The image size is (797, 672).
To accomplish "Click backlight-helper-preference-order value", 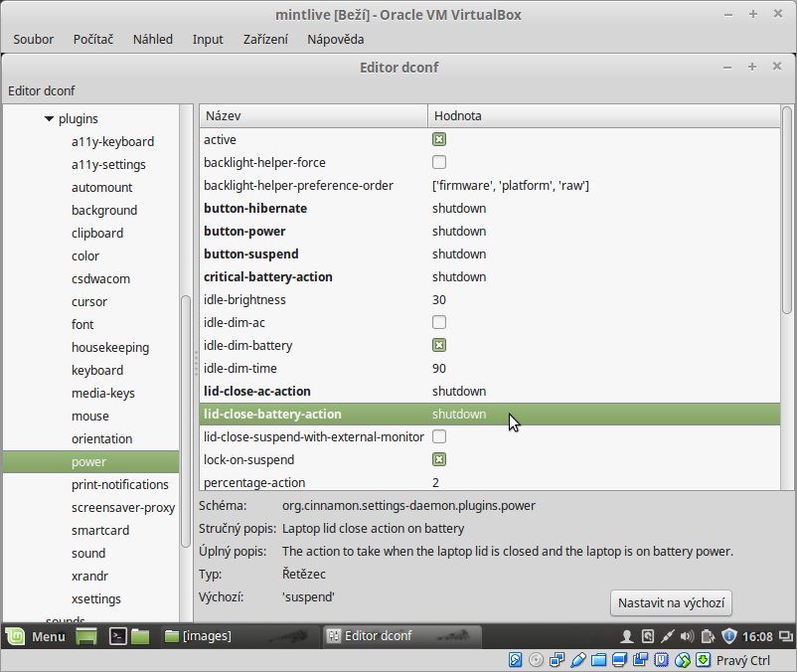I will pos(511,186).
